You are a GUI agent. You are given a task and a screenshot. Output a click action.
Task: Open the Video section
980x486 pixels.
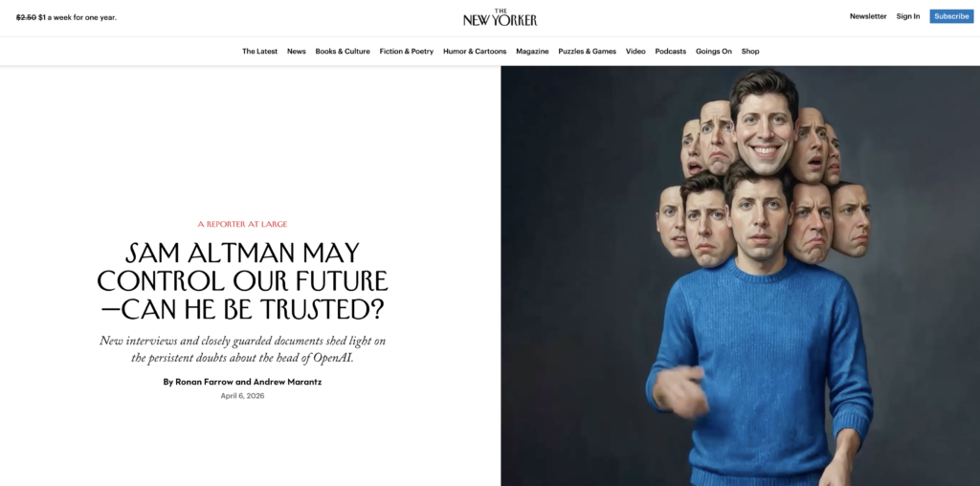(635, 52)
